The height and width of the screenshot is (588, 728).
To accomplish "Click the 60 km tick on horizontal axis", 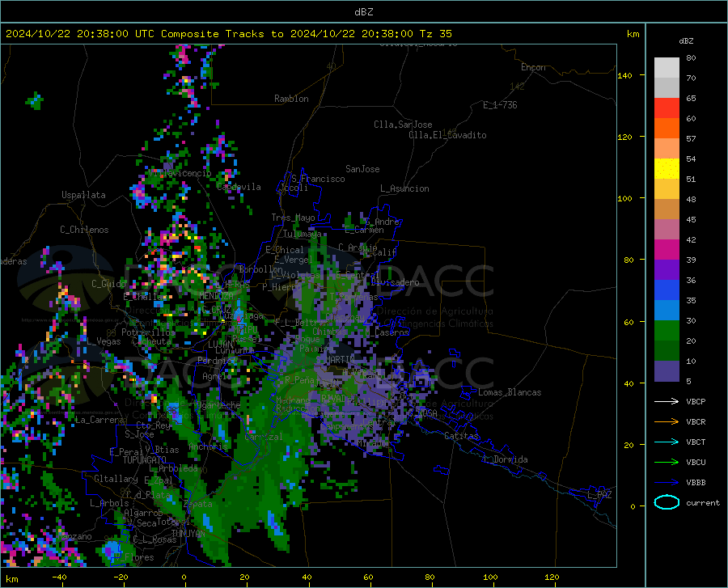I will [368, 577].
